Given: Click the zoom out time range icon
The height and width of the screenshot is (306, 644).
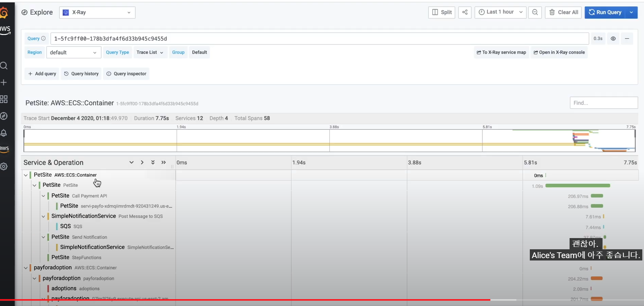Looking at the screenshot, I should click(x=535, y=12).
